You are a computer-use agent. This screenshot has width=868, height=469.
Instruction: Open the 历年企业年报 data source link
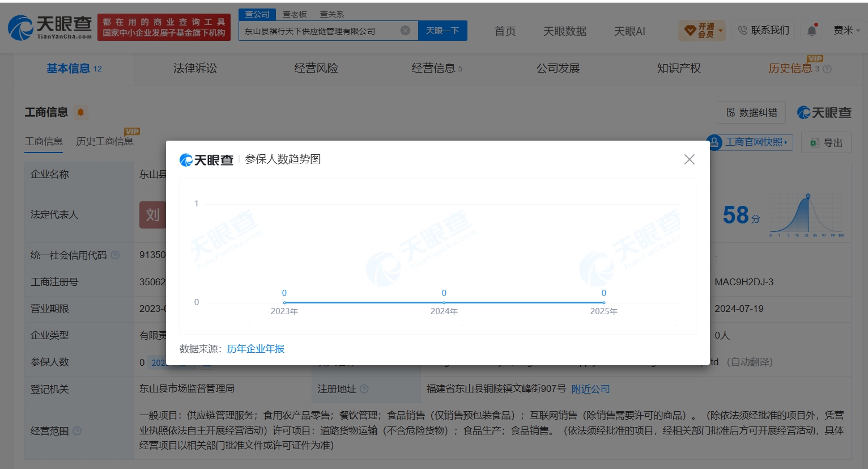[x=256, y=349]
